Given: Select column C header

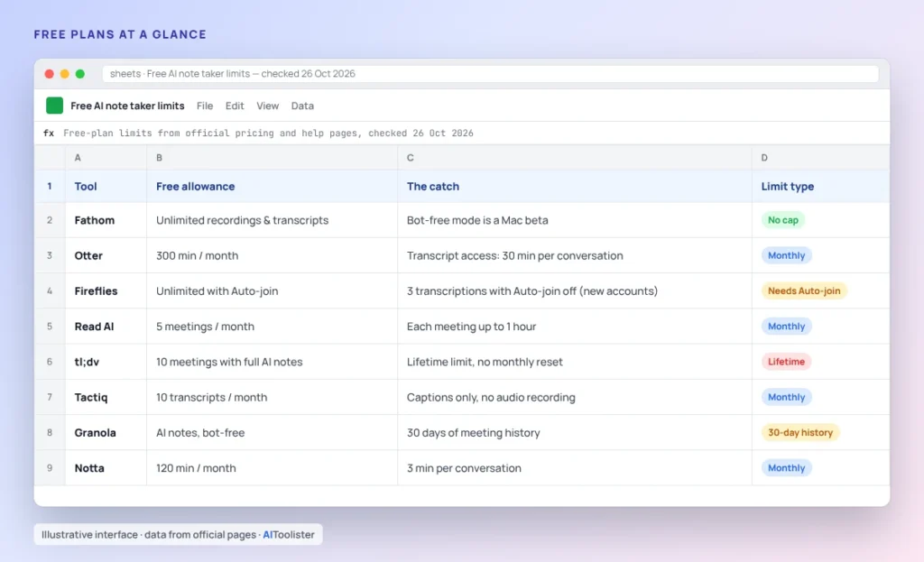Looking at the screenshot, I should pos(575,158).
